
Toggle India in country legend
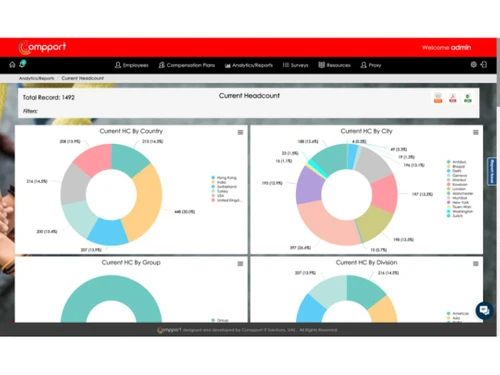[219, 182]
